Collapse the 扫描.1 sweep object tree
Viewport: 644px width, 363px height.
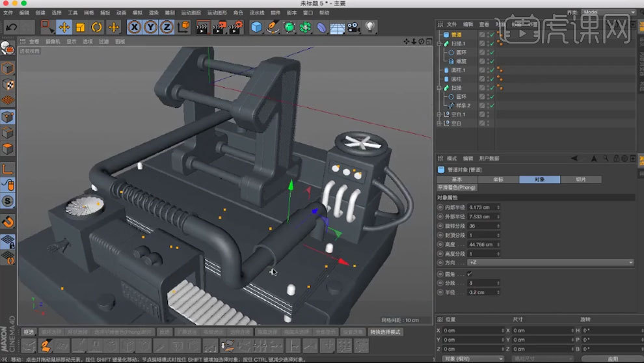point(439,44)
